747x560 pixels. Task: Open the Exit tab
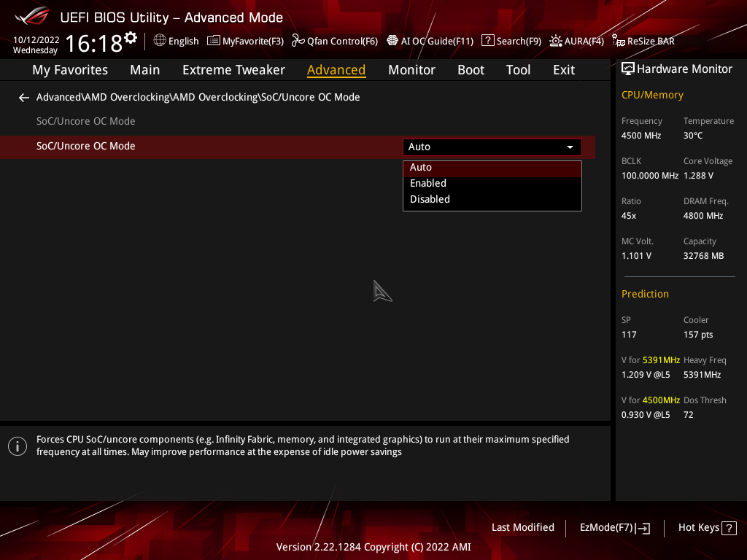click(564, 70)
